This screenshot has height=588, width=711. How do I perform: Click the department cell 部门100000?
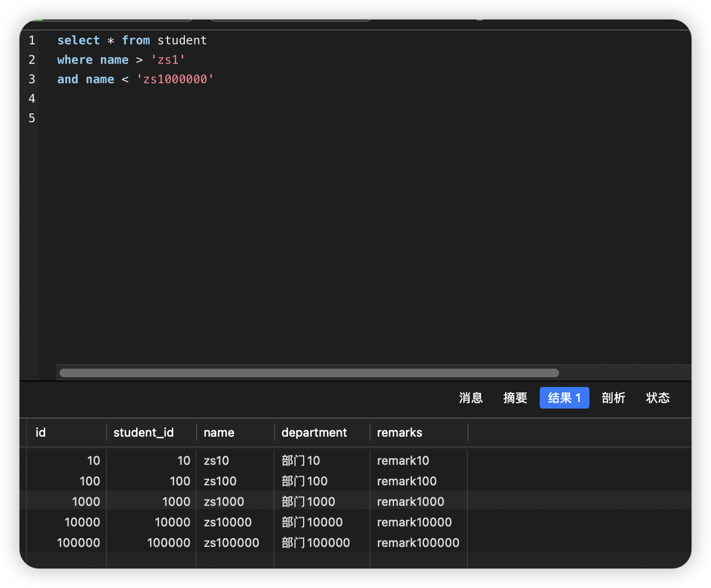[316, 543]
